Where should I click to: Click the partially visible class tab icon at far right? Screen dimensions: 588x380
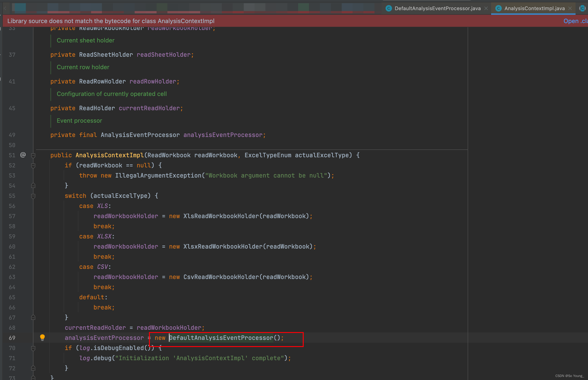(582, 8)
